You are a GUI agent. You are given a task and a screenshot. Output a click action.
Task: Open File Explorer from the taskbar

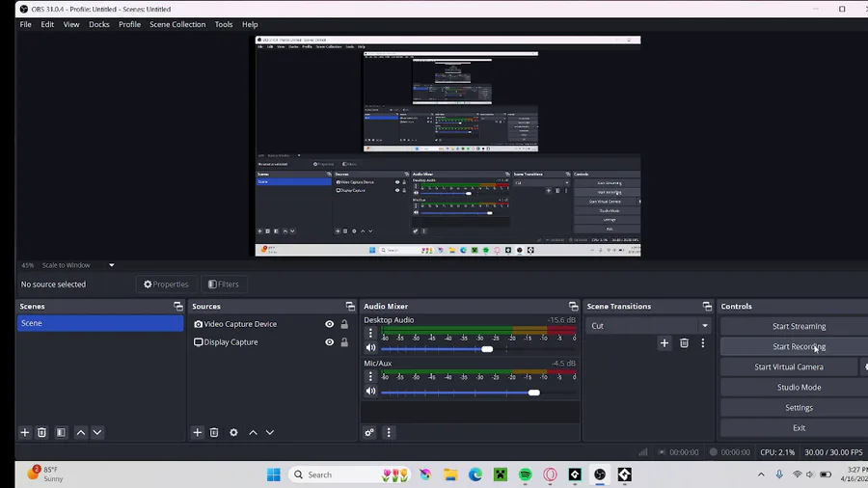click(x=450, y=474)
